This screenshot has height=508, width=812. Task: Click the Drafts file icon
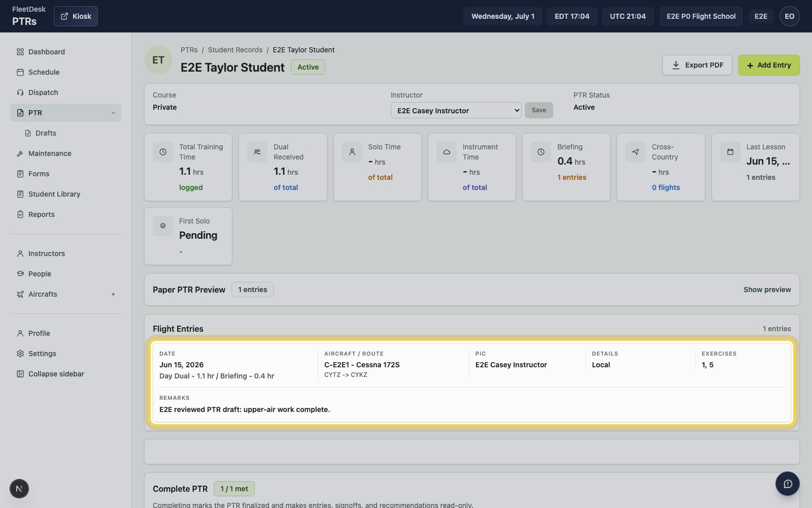click(x=28, y=133)
